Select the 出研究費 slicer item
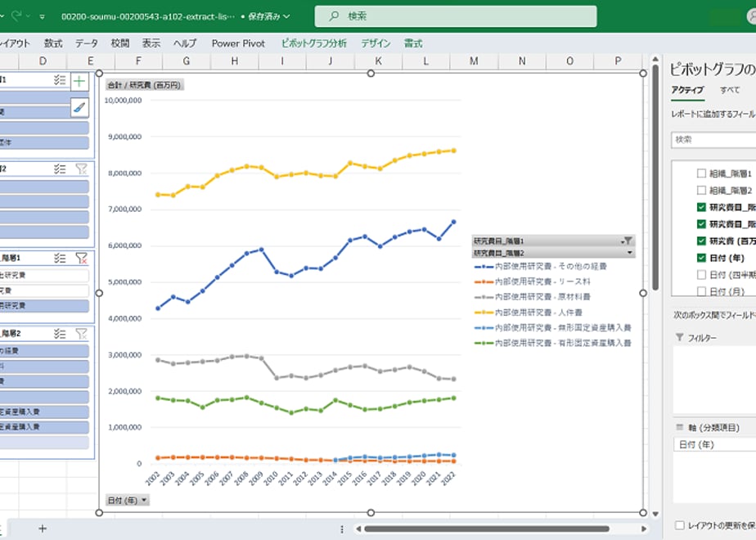 pyautogui.click(x=44, y=275)
